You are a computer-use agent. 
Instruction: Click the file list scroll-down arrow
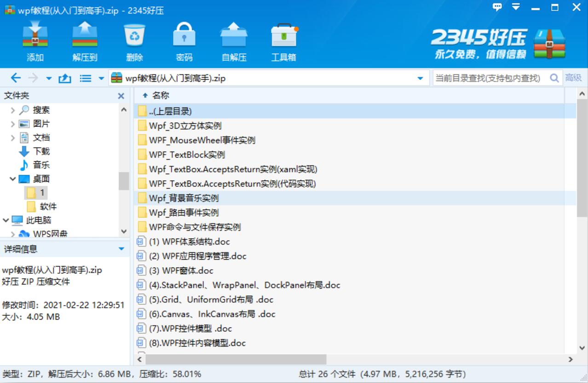(582, 348)
